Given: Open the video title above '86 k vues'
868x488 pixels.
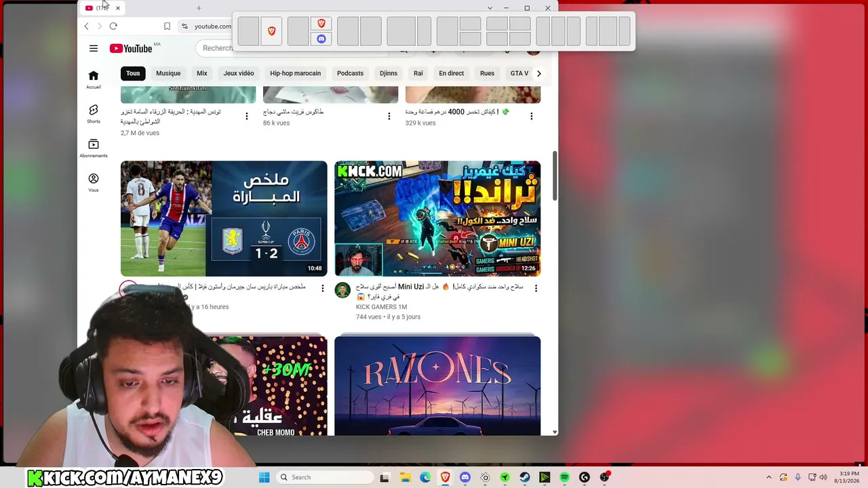Looking at the screenshot, I should tap(294, 112).
